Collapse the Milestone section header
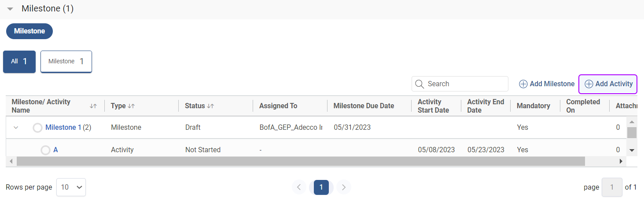This screenshot has width=644, height=205. click(x=10, y=9)
